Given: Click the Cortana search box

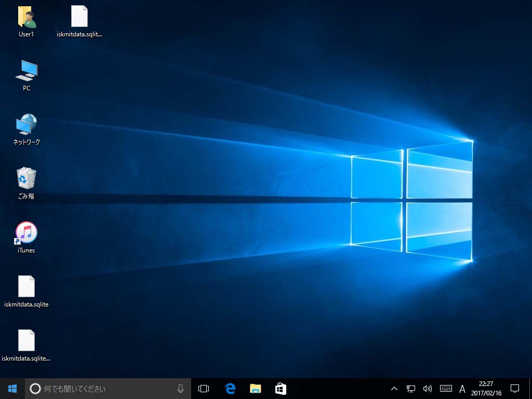Looking at the screenshot, I should click(x=104, y=389).
